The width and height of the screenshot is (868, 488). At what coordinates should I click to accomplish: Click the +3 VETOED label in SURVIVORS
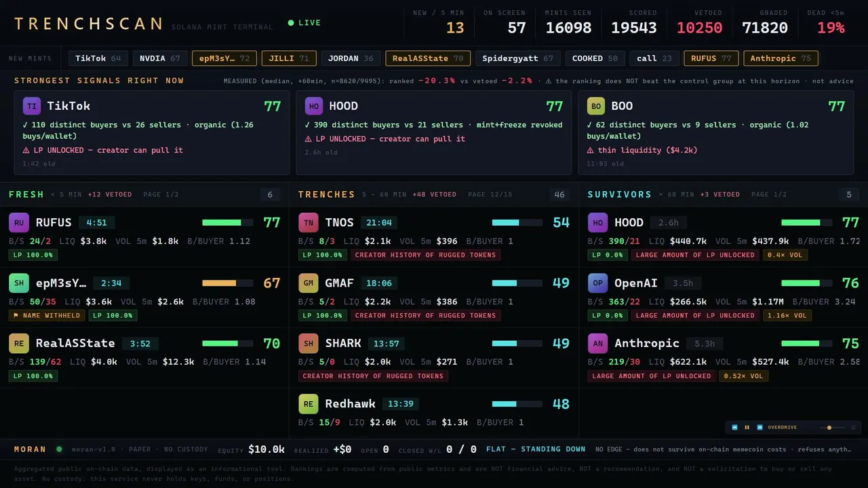pos(720,195)
